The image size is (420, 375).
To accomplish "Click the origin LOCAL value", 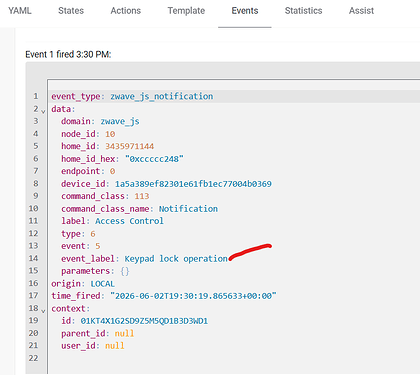I will click(103, 284).
